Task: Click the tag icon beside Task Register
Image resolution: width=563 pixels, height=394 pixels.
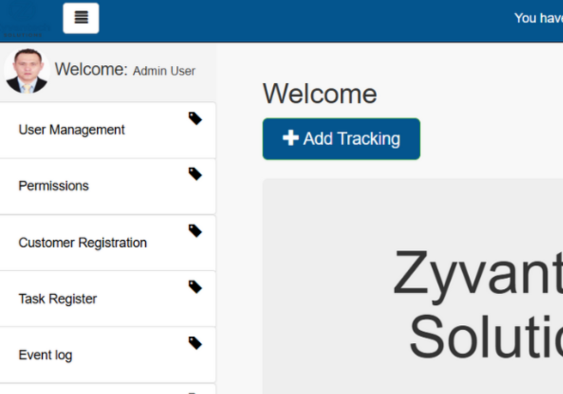Action: point(195,287)
